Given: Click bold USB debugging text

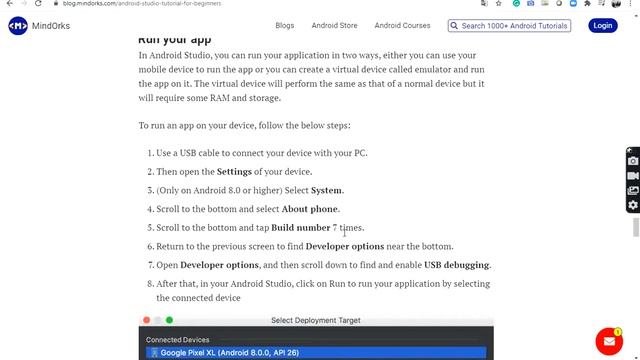Looking at the screenshot, I should coord(457,265).
